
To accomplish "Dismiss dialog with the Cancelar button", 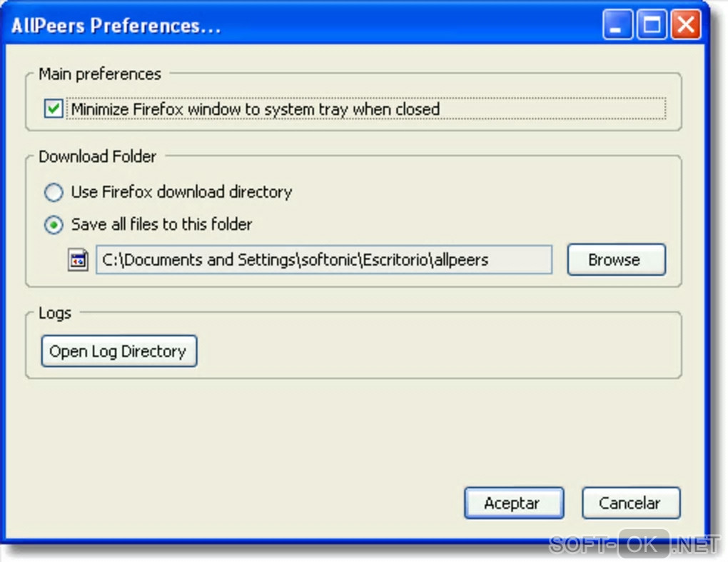I will (631, 503).
